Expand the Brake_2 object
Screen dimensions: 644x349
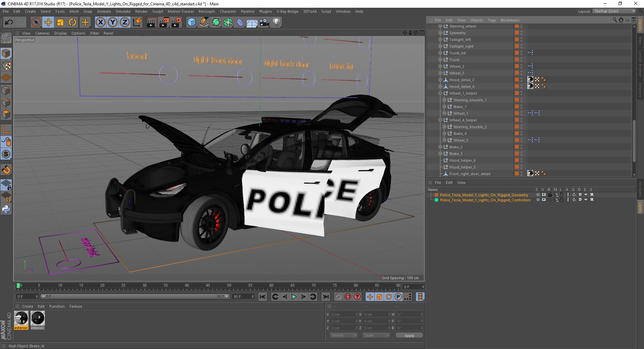[440, 147]
